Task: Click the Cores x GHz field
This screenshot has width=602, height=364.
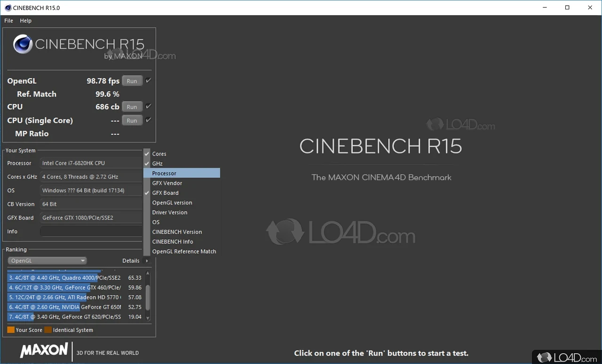Action: [91, 177]
